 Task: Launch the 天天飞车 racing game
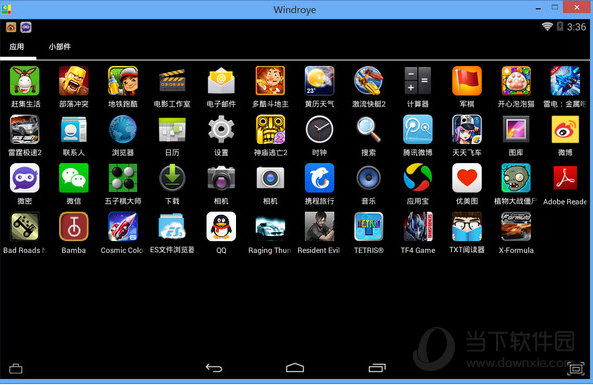[x=467, y=129]
